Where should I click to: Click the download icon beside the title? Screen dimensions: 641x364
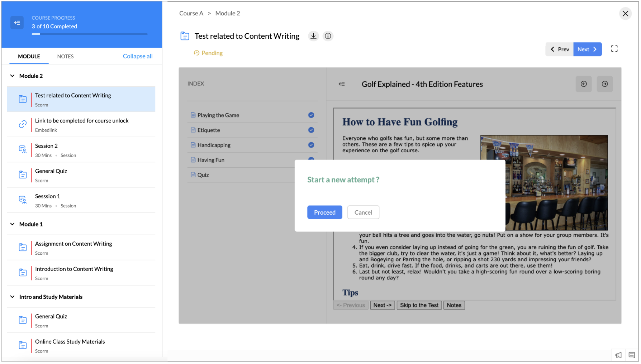[313, 36]
